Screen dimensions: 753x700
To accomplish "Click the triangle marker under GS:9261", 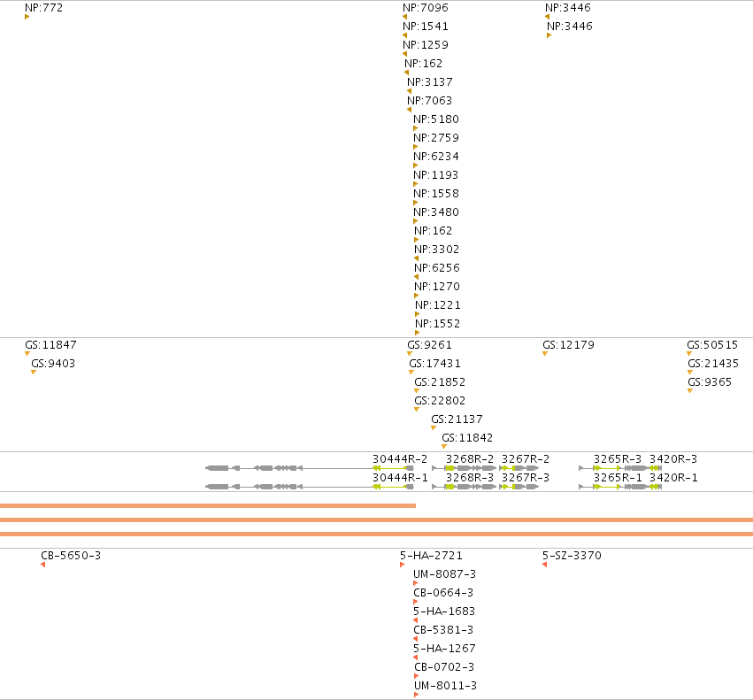I will click(410, 354).
